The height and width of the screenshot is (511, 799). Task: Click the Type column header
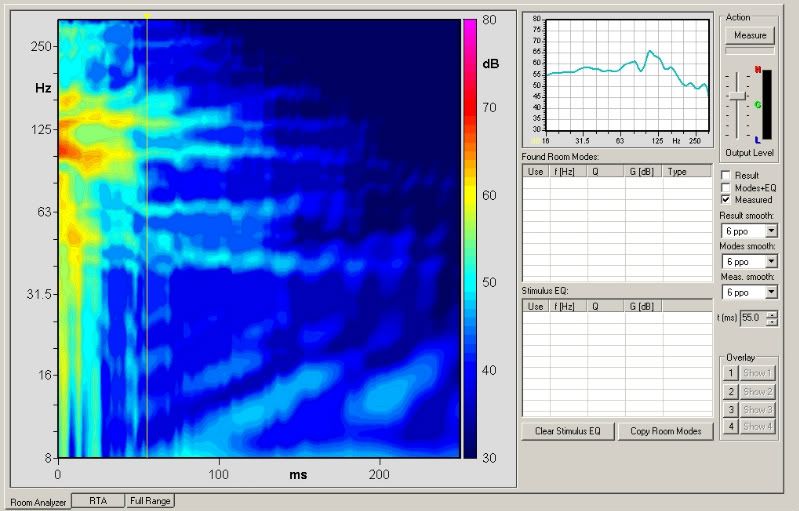tap(687, 172)
